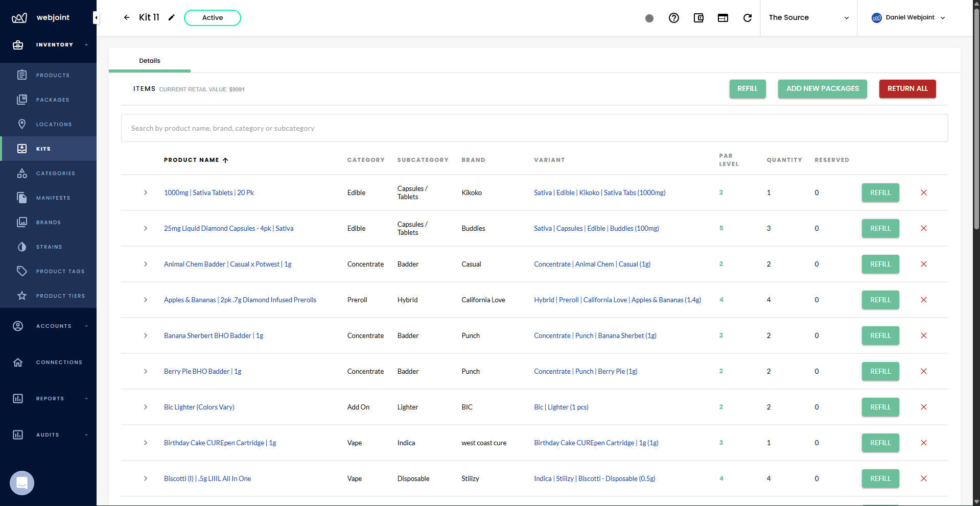980x506 pixels.
Task: Collapse the Inventory section in the sidebar
Action: coord(85,44)
